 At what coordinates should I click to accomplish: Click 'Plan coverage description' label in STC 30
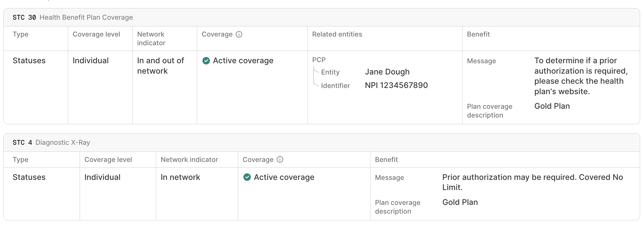489,111
